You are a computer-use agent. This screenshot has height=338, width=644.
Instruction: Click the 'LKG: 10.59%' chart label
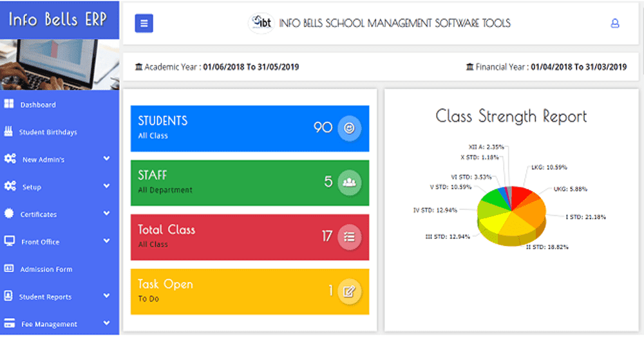click(549, 167)
